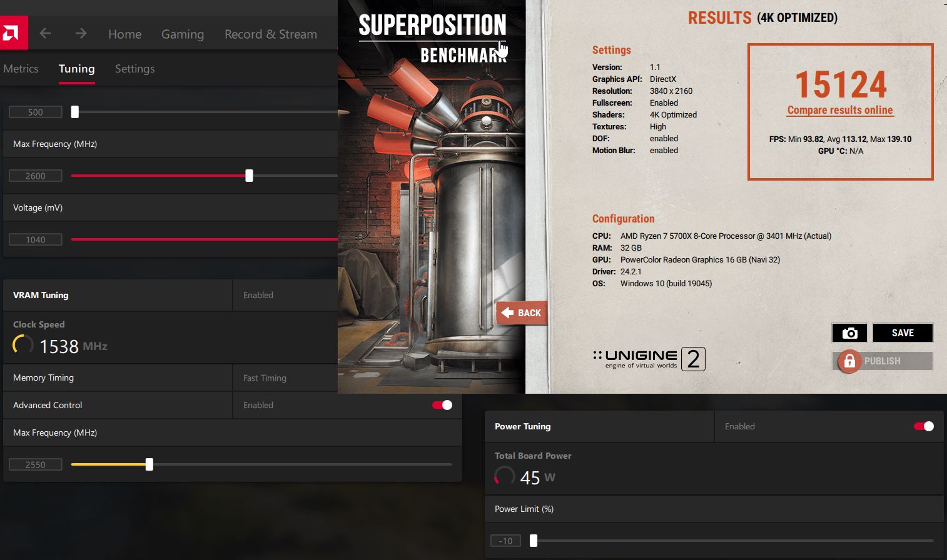Click the AMD logo icon
947x560 pixels.
(x=13, y=32)
